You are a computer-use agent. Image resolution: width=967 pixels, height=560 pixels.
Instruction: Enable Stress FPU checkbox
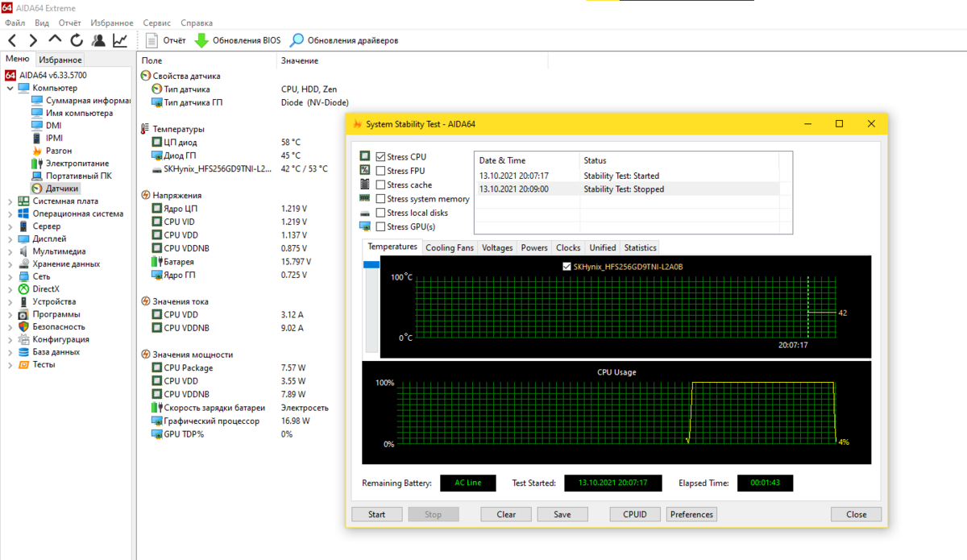coord(380,171)
